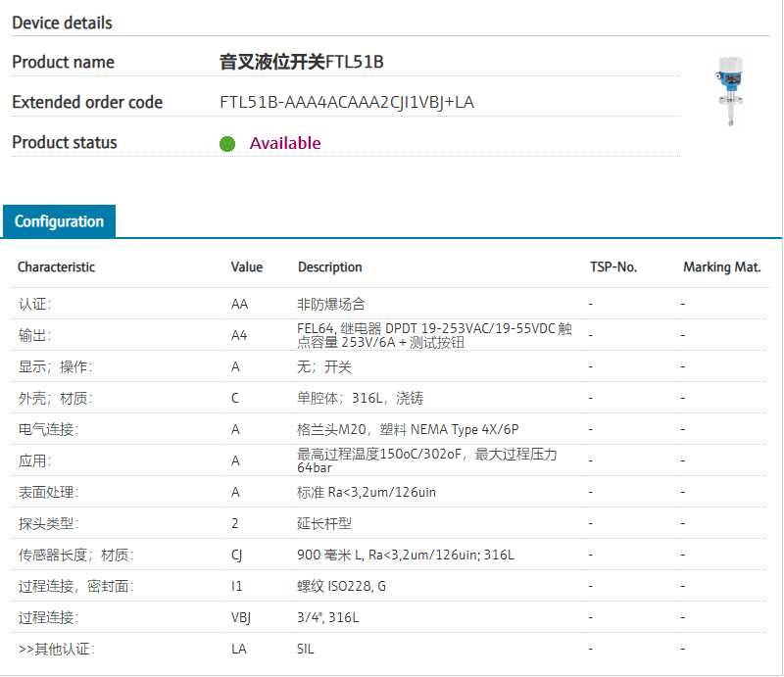This screenshot has height=677, width=784.
Task: Click the FEL64 output description text
Action: pos(434,336)
